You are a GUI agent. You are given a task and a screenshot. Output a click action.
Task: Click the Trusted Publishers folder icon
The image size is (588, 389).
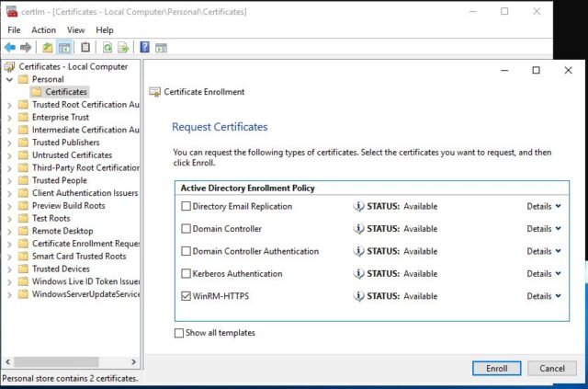pos(23,143)
